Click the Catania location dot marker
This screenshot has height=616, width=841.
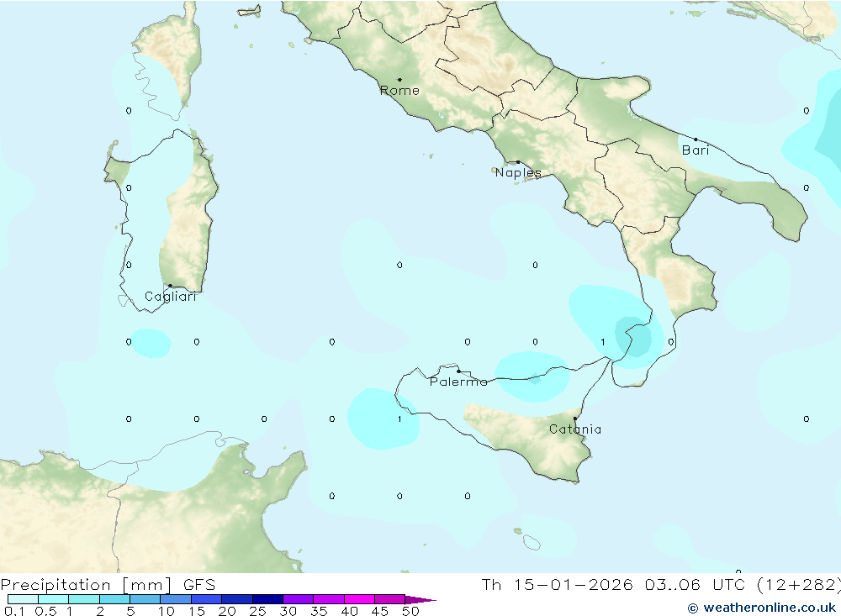tap(575, 419)
